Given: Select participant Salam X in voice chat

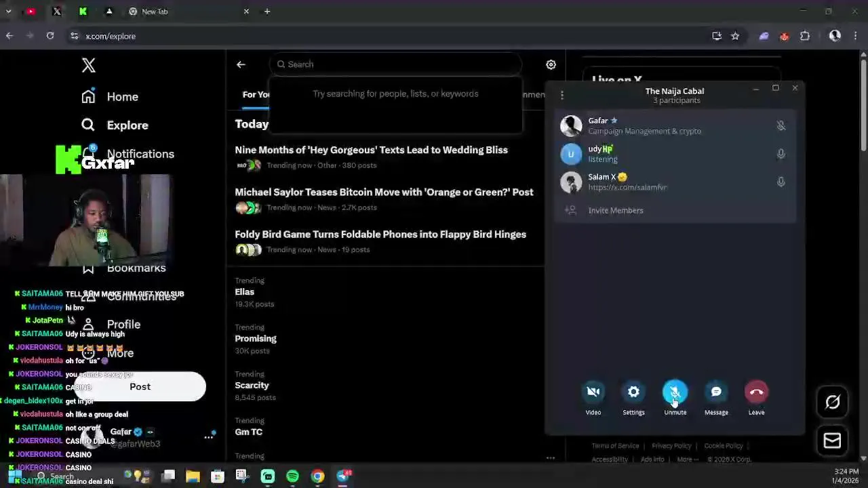Looking at the screenshot, I should (x=675, y=182).
